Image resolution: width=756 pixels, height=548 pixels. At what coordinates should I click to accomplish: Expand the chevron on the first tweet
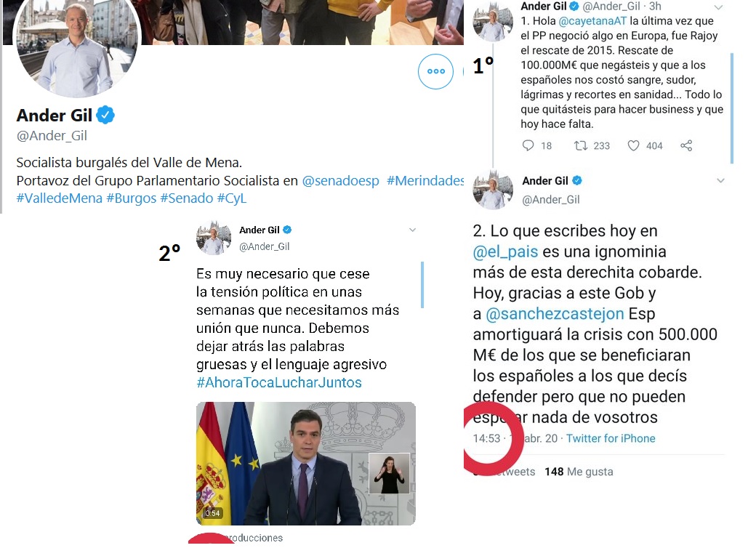718,7
